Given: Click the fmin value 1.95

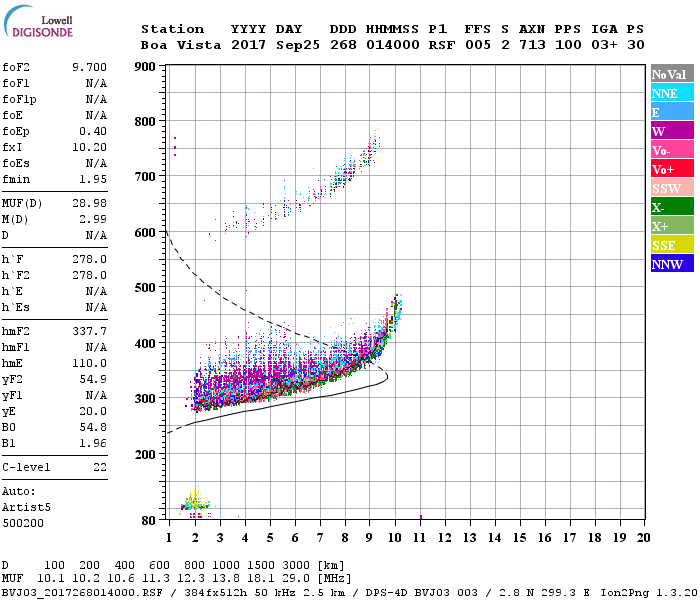Looking at the screenshot, I should (93, 179).
